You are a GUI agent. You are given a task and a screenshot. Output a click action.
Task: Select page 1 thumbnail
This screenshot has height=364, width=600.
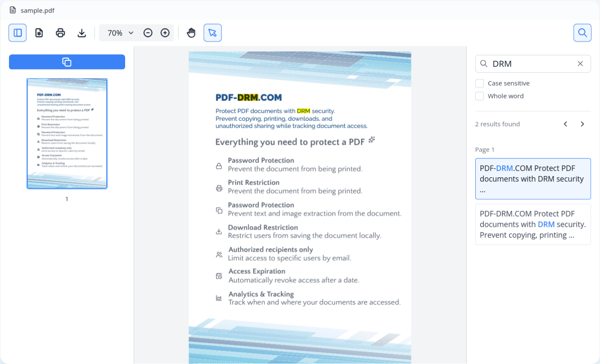pyautogui.click(x=67, y=133)
